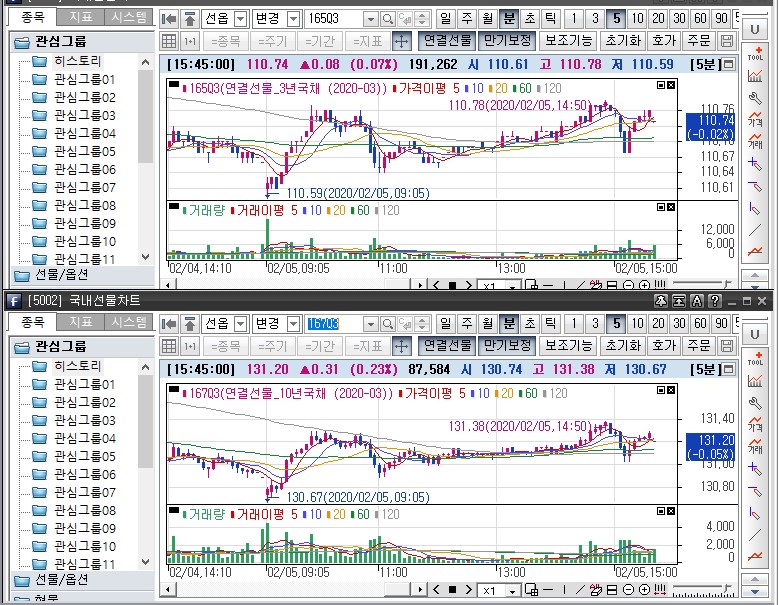This screenshot has height=605, width=778.
Task: Switch to the 시스템 tab in lower sidebar
Action: click(x=128, y=322)
